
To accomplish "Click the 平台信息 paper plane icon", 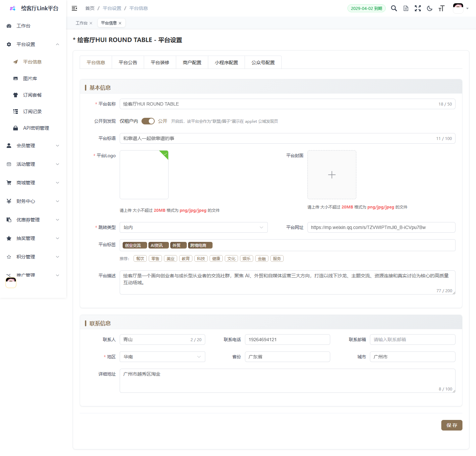I will click(x=16, y=62).
